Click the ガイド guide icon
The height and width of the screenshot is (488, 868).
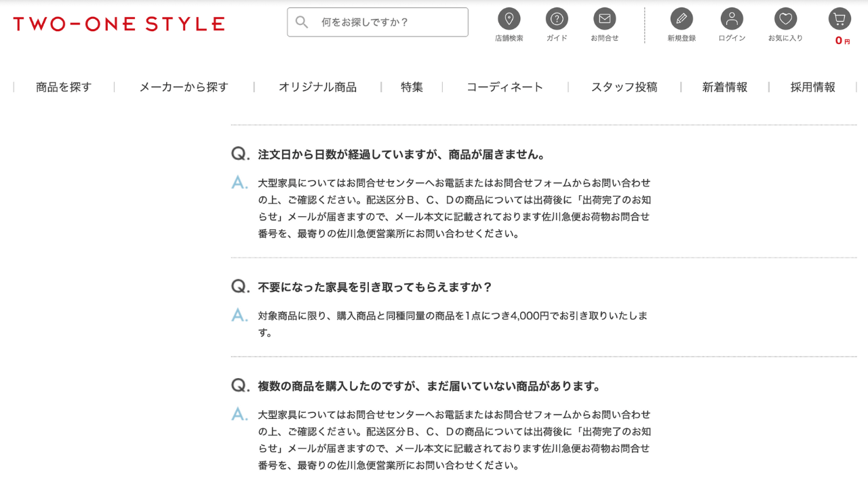coord(557,18)
